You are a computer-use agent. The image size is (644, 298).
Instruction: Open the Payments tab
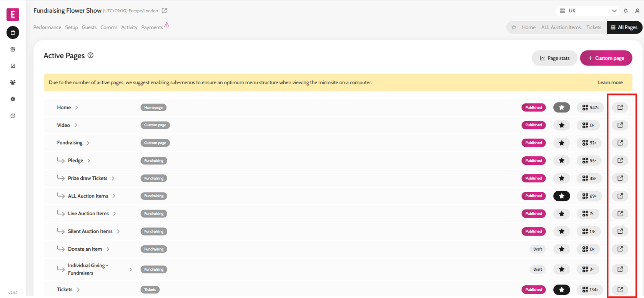[152, 27]
